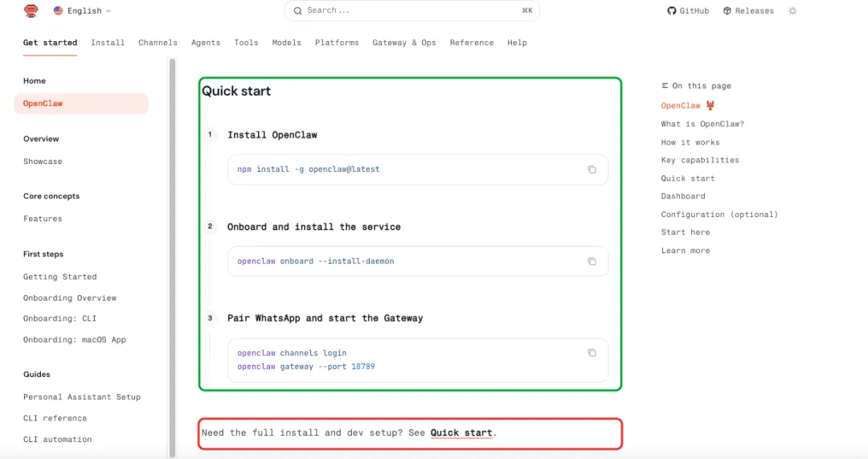868x459 pixels.
Task: Open the English language dropdown
Action: coord(82,11)
